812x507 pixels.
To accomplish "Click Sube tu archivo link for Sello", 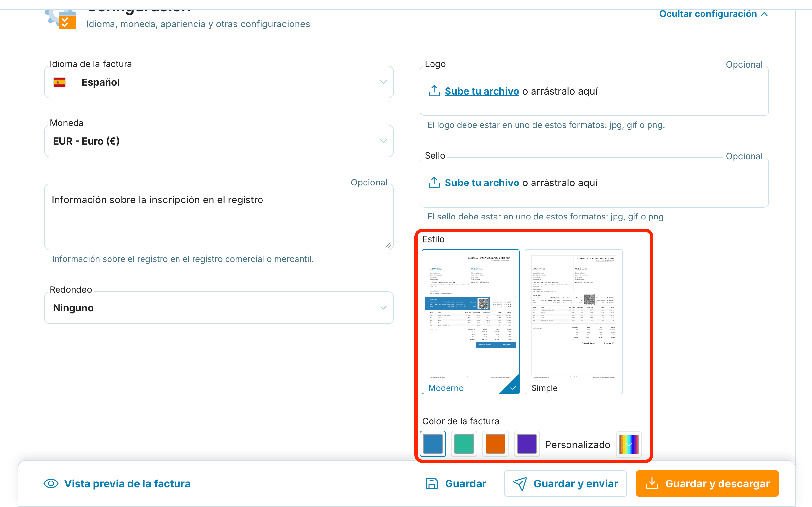I will (482, 183).
